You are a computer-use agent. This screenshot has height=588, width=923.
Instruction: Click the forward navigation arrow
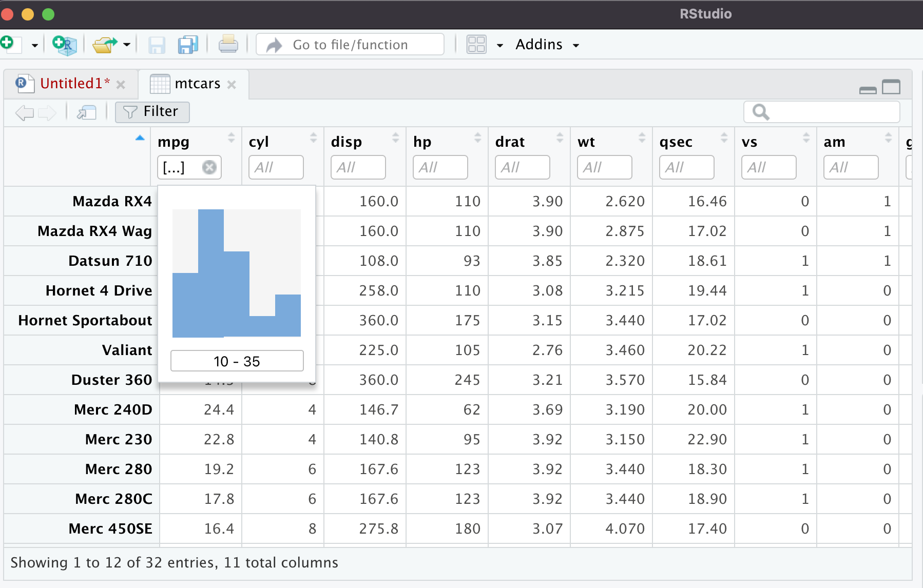tap(47, 112)
